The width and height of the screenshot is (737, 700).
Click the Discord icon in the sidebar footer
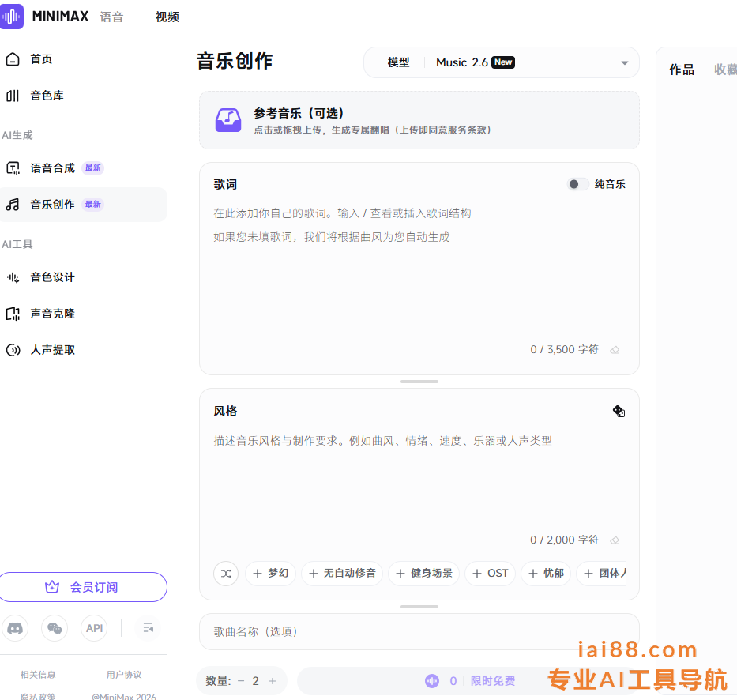point(14,628)
